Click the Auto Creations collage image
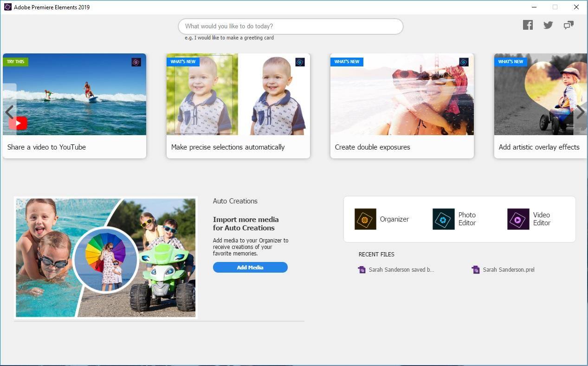588x366 pixels. tap(106, 257)
